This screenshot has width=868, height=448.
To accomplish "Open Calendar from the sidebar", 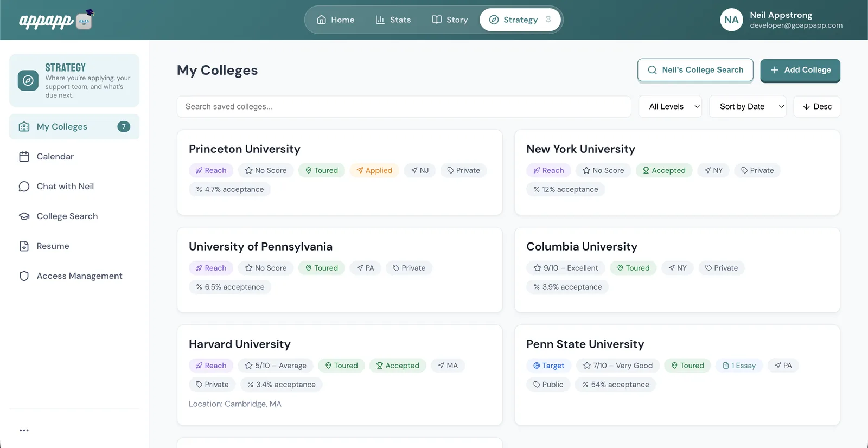I will point(74,156).
